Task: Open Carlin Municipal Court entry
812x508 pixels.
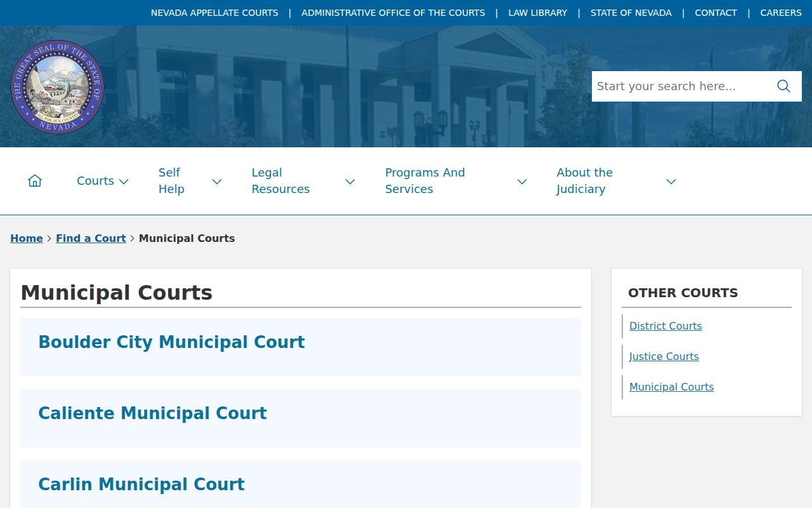Action: click(x=141, y=485)
